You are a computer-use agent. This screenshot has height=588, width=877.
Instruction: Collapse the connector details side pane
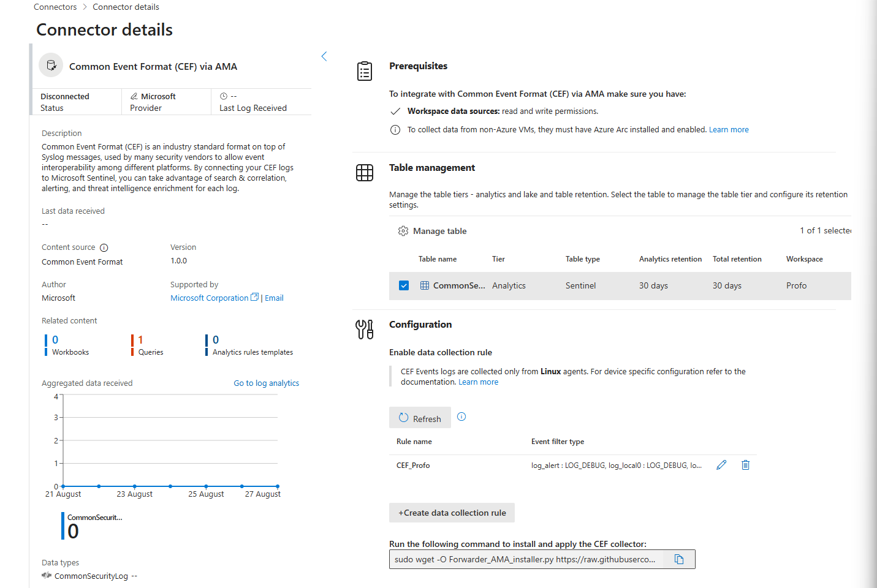324,56
